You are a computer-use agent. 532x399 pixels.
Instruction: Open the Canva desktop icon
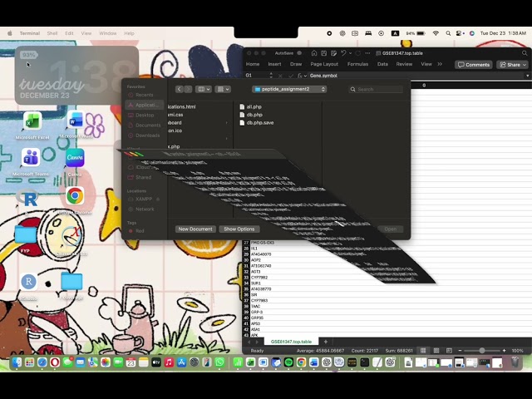pos(75,158)
